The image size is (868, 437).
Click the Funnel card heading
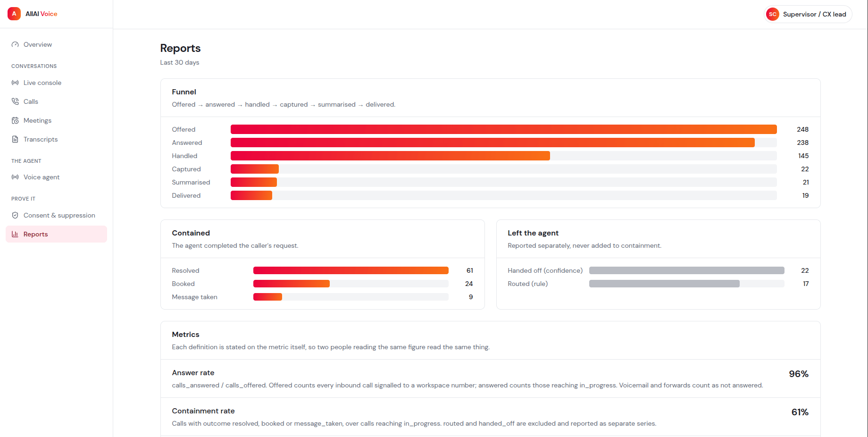[x=184, y=92]
